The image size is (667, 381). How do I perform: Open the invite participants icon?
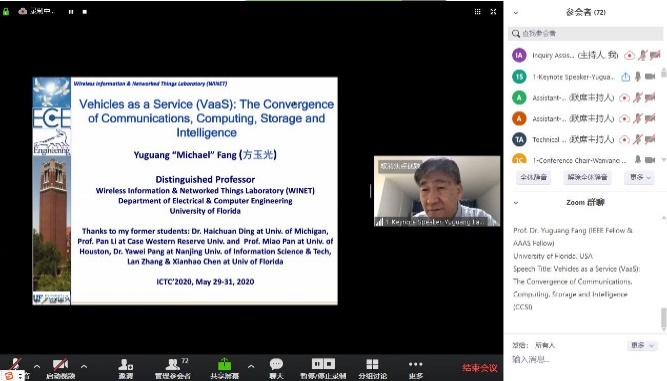(125, 365)
